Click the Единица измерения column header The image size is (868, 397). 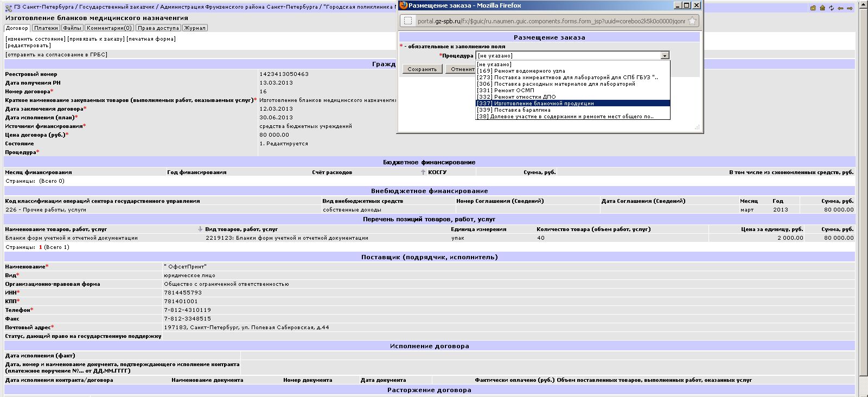point(478,229)
